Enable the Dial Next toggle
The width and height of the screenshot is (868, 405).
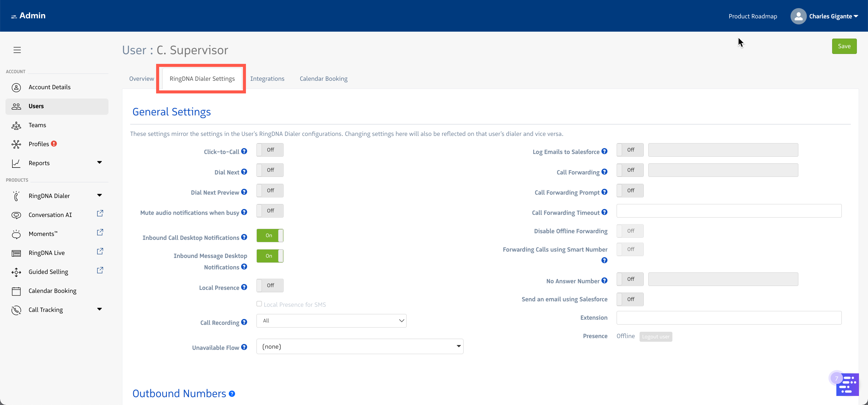[x=269, y=170]
